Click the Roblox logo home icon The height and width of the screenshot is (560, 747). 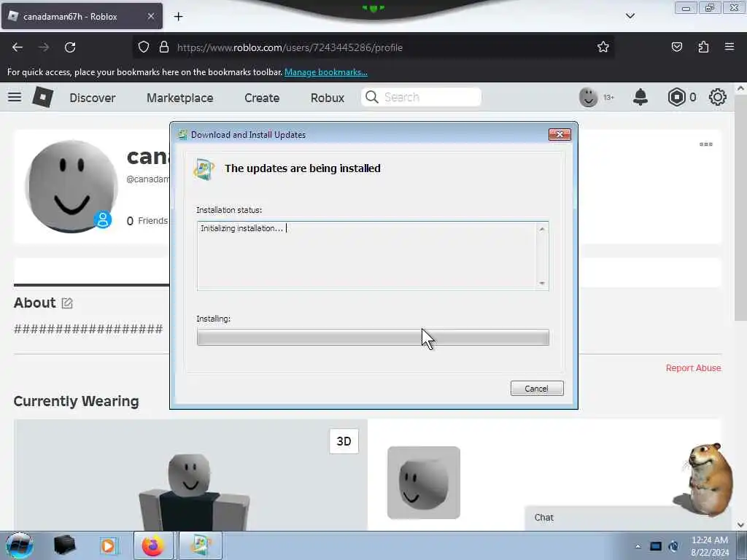(x=42, y=97)
